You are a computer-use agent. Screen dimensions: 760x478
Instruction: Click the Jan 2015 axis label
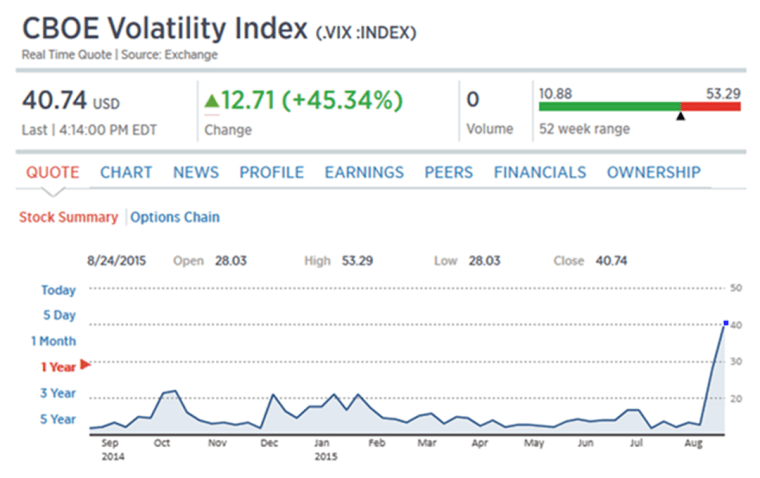point(325,449)
